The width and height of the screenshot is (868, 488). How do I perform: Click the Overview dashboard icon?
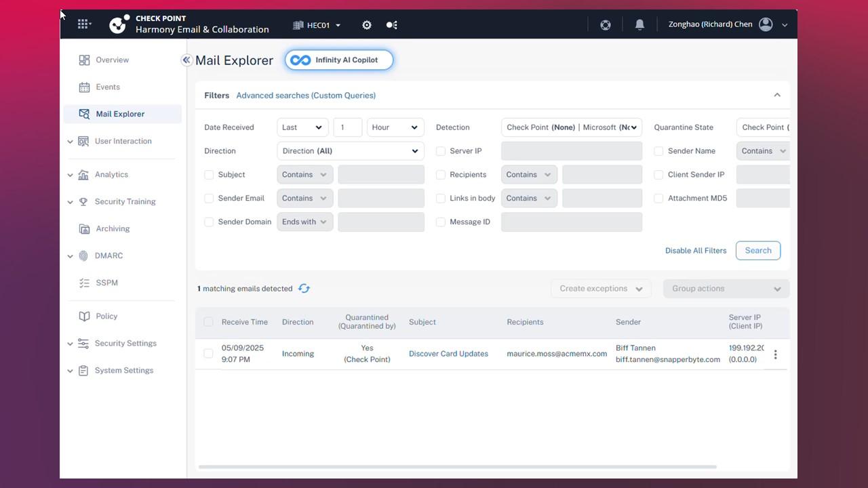point(84,60)
